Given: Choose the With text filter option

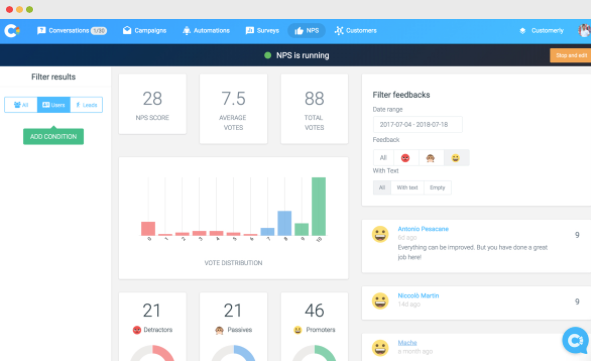Looking at the screenshot, I should [407, 187].
